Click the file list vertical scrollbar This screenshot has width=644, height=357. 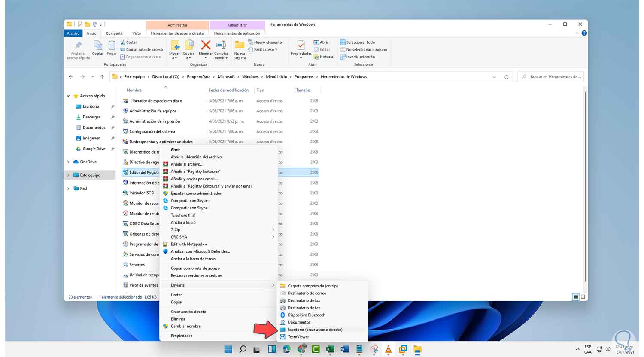585,185
